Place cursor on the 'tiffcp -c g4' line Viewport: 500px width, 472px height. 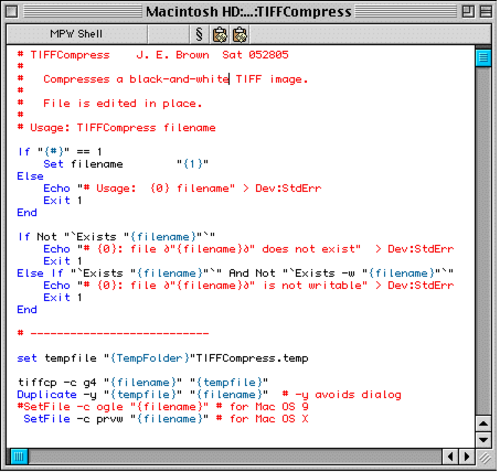143,382
